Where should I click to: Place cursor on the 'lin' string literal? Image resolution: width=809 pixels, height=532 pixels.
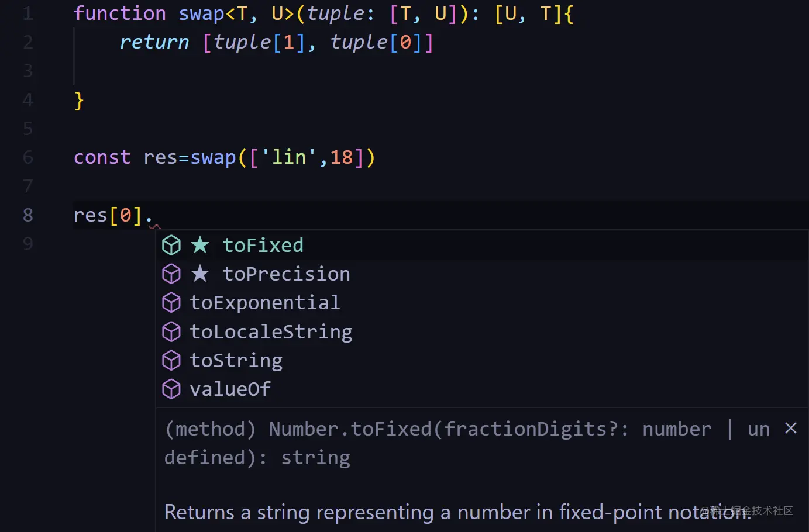(288, 157)
